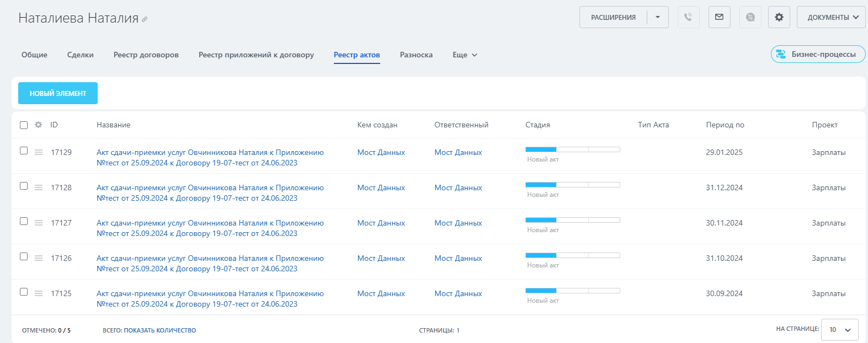Screen dimensions: 868x343
Task: Click the link icon next to Наталиева Наталия
Action: click(x=145, y=19)
